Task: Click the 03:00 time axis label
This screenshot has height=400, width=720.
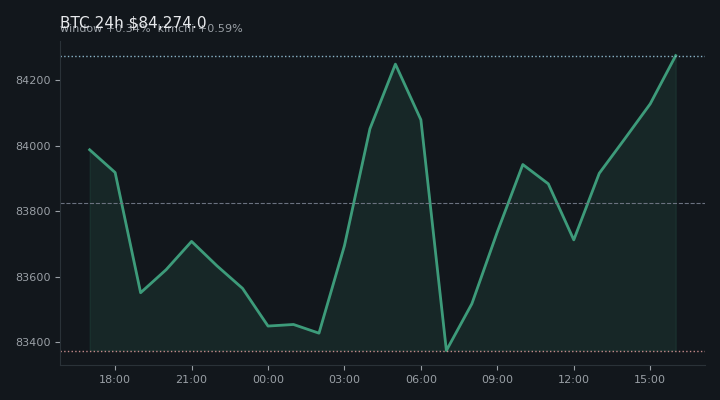Action: click(x=344, y=379)
